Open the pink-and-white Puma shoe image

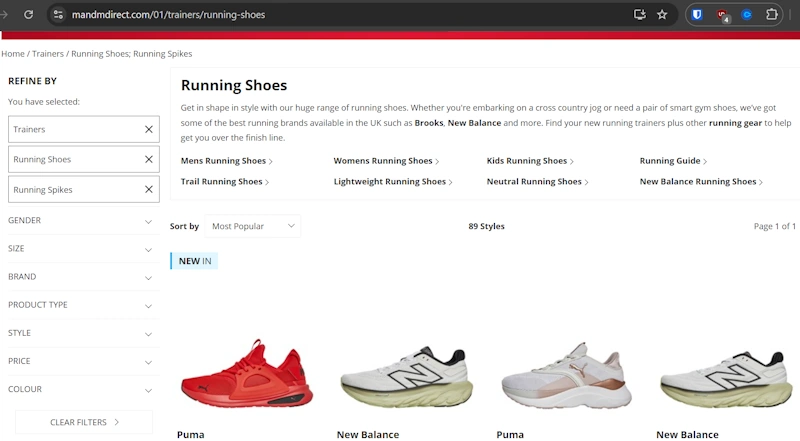click(567, 375)
